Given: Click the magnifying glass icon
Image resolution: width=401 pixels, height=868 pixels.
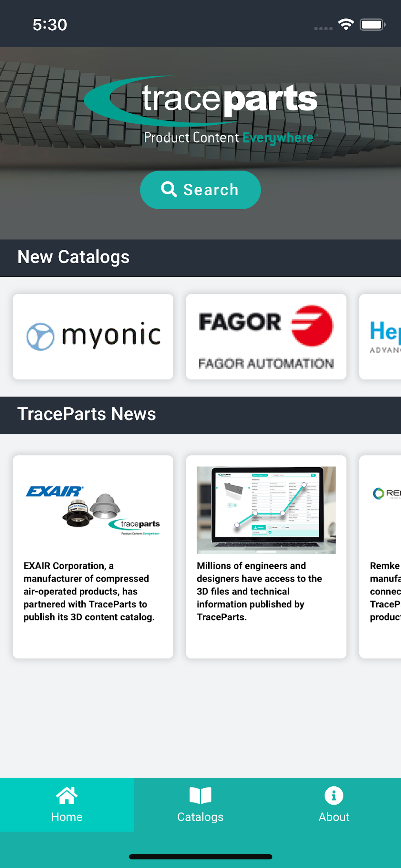Looking at the screenshot, I should click(x=169, y=189).
